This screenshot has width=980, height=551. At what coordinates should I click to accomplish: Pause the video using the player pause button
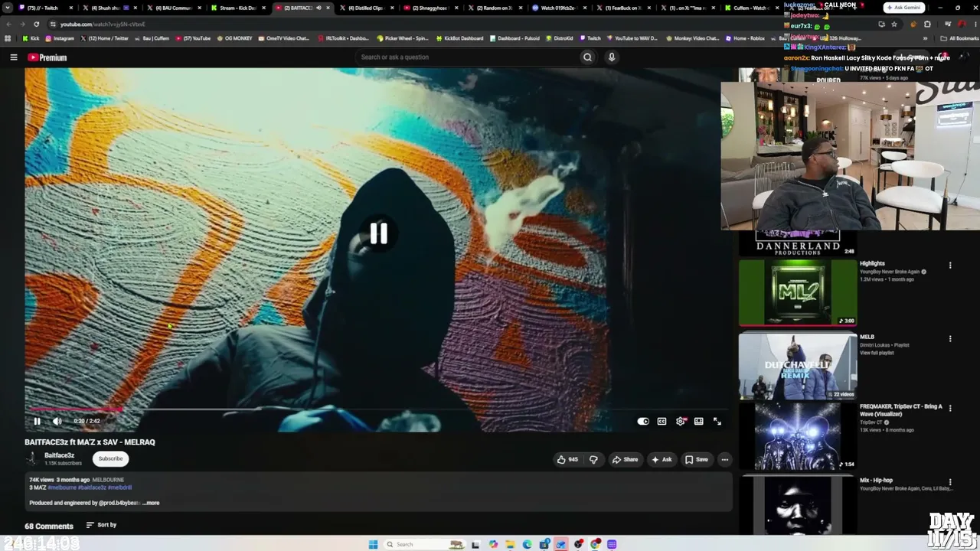pyautogui.click(x=37, y=421)
